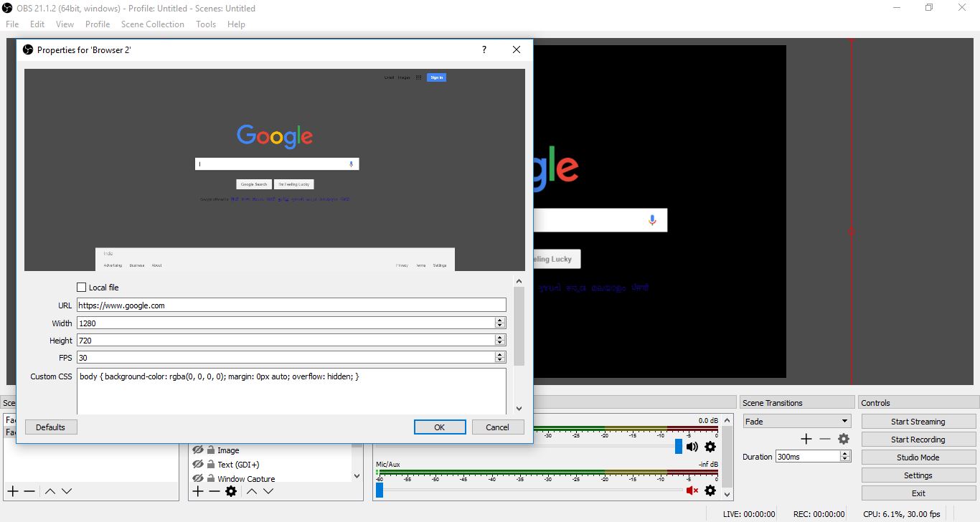The width and height of the screenshot is (980, 522).
Task: Open the Scene Collection menu
Action: (153, 24)
